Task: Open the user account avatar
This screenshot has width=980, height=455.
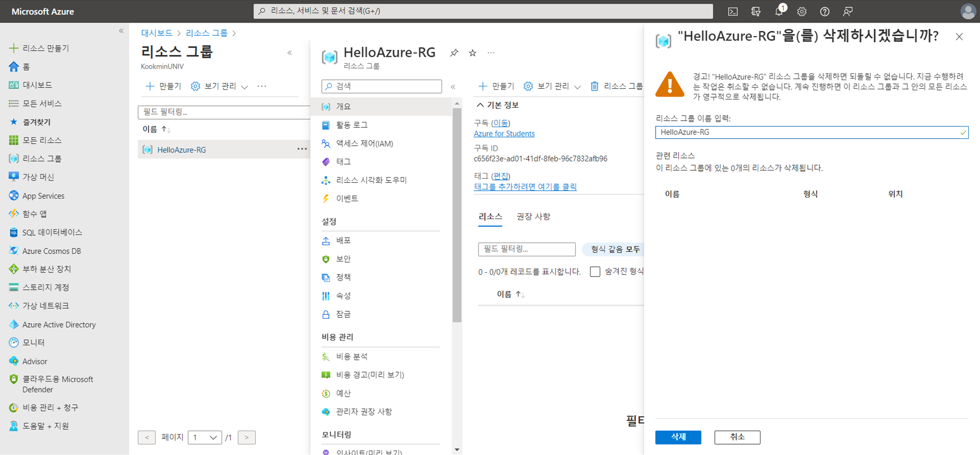Action: (x=968, y=11)
